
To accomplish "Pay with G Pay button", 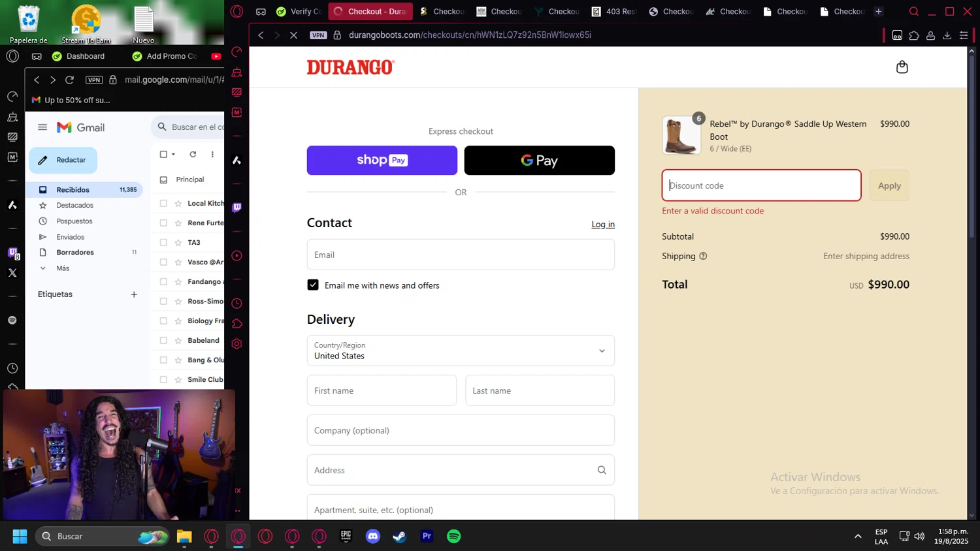I will click(539, 160).
